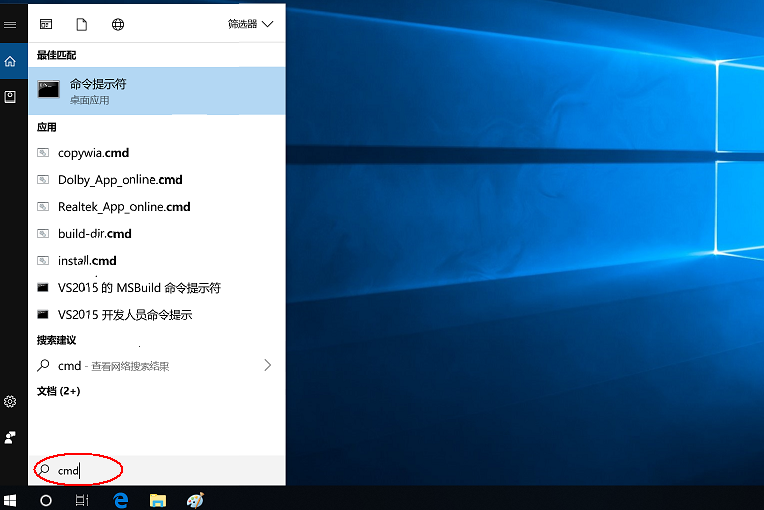Open Dolby_App_online.cmd result
Viewport: 764px width, 510px height.
pyautogui.click(x=120, y=180)
